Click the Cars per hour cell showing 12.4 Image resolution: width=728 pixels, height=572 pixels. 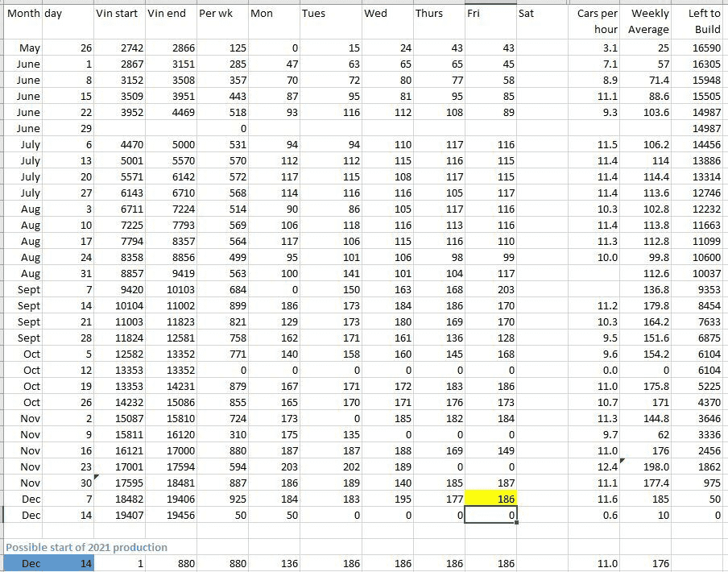pyautogui.click(x=597, y=467)
